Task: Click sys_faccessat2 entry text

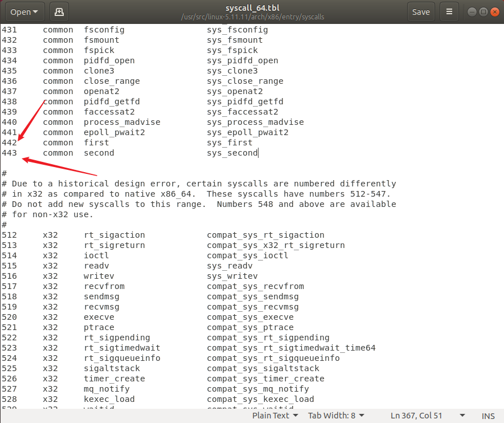Action: click(243, 112)
